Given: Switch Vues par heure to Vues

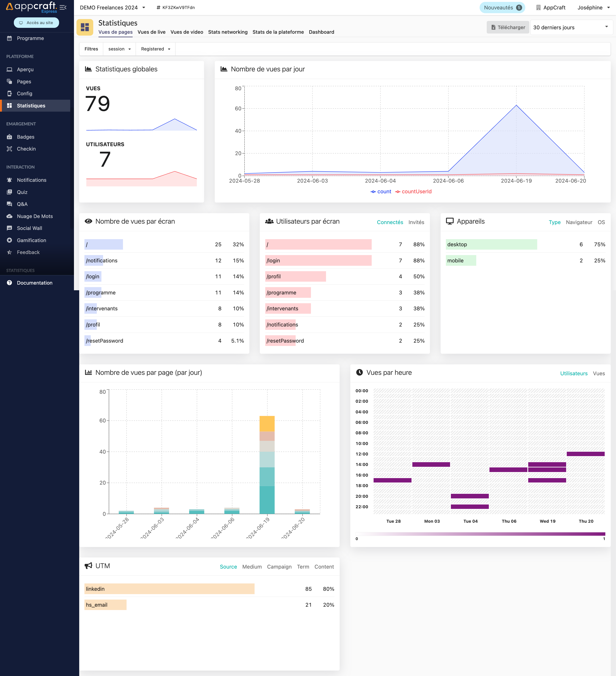Looking at the screenshot, I should pyautogui.click(x=599, y=374).
